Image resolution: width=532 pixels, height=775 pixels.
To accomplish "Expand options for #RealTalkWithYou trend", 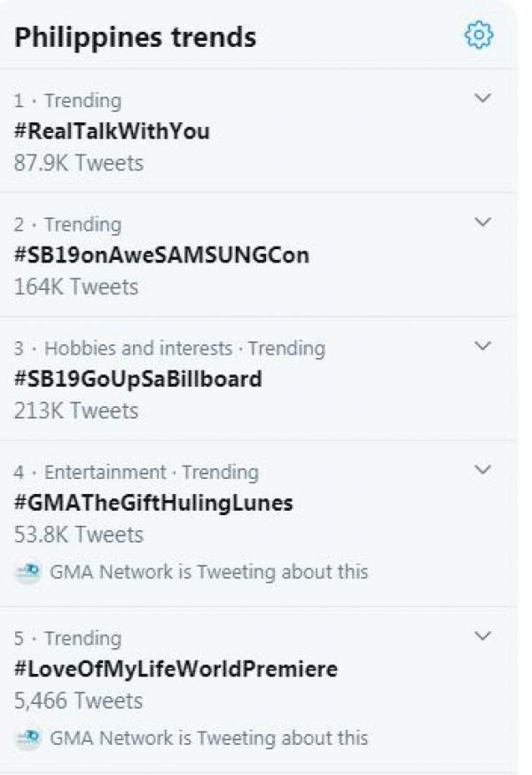I will [x=482, y=98].
